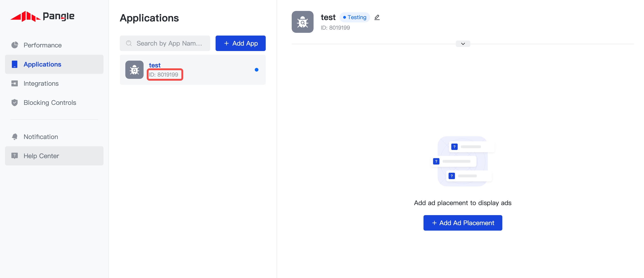
Task: Click the Testing status badge
Action: 355,17
